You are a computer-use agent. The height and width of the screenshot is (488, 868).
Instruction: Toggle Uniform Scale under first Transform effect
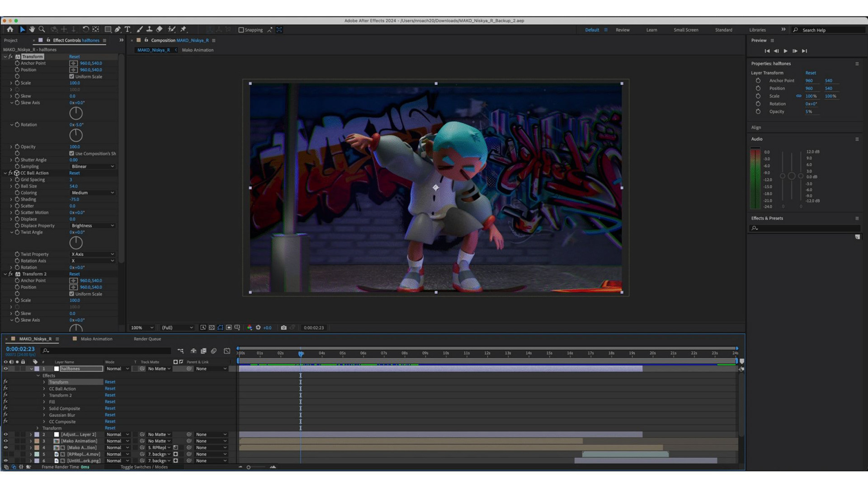[x=71, y=76]
